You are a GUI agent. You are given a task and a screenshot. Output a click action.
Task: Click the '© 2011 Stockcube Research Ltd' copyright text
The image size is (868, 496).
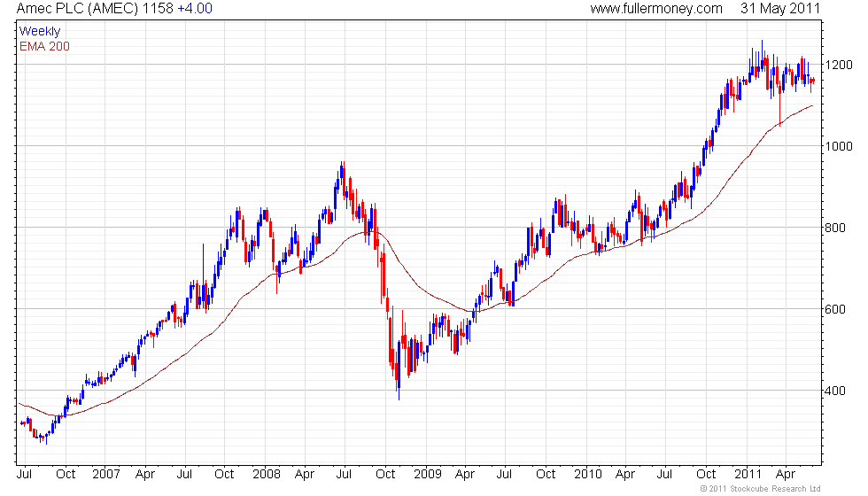[761, 489]
